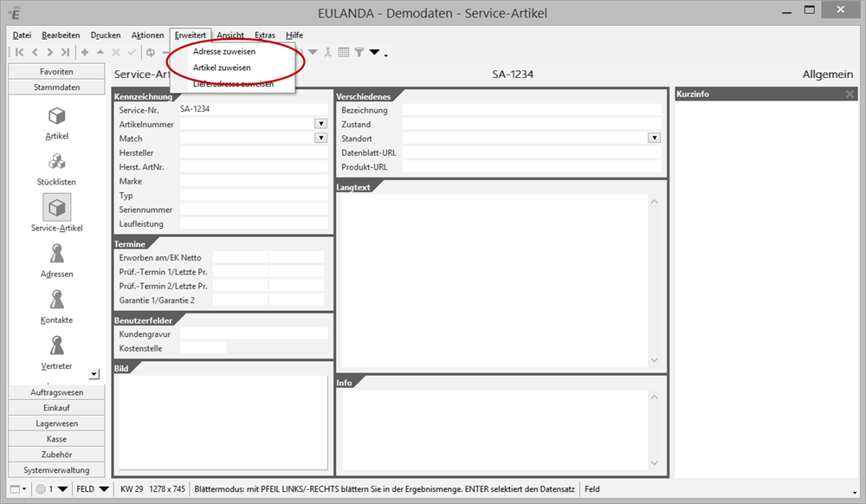Open the Lagerwesen section
Image resolution: width=866 pixels, height=504 pixels.
click(x=56, y=423)
